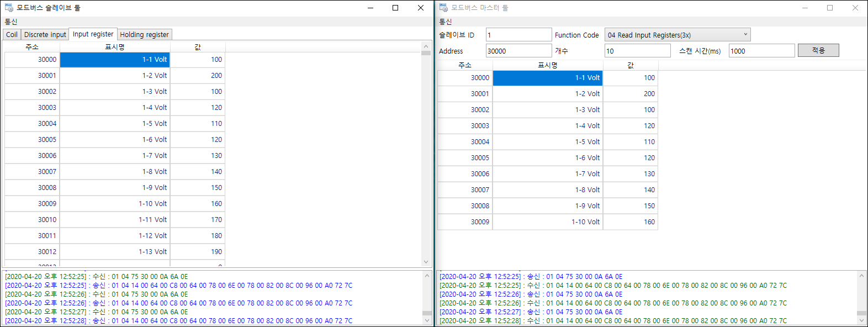868x327 pixels.
Task: Click value 140 in master table
Action: tap(631, 190)
